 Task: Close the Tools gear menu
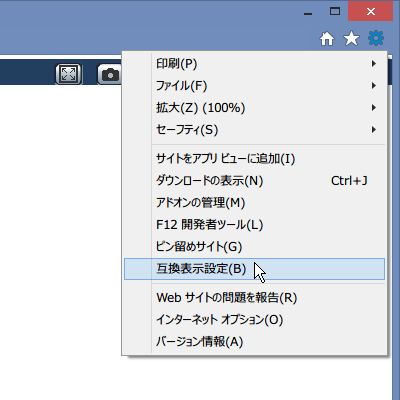click(x=376, y=38)
